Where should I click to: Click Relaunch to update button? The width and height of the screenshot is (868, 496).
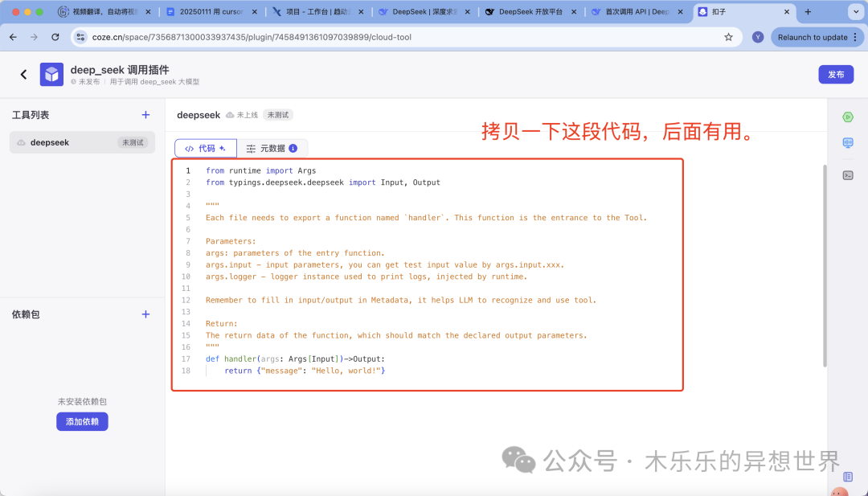pyautogui.click(x=817, y=37)
